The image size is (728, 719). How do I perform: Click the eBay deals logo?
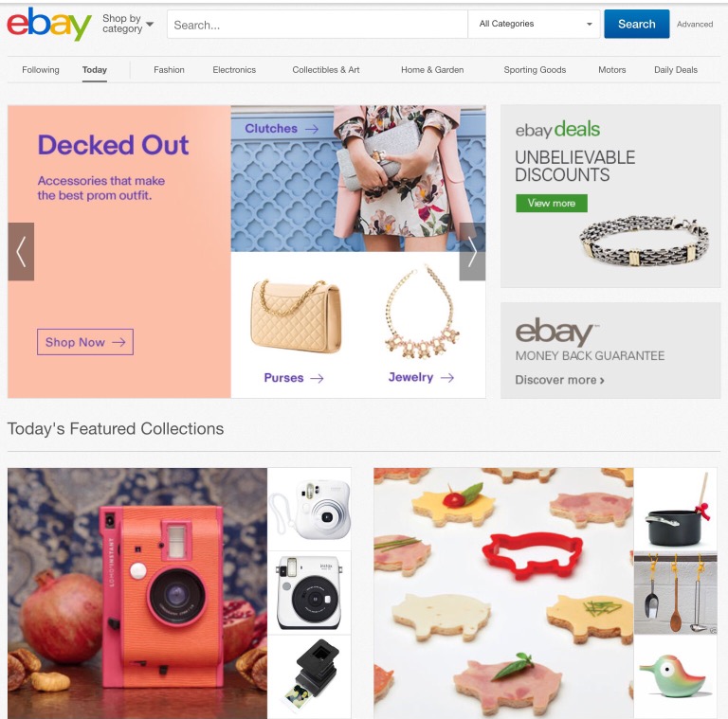[x=557, y=129]
